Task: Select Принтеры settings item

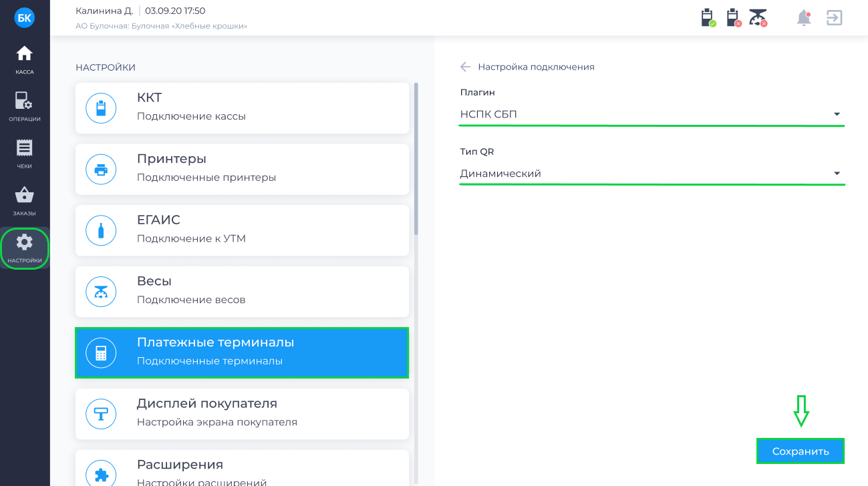Action: pyautogui.click(x=242, y=169)
